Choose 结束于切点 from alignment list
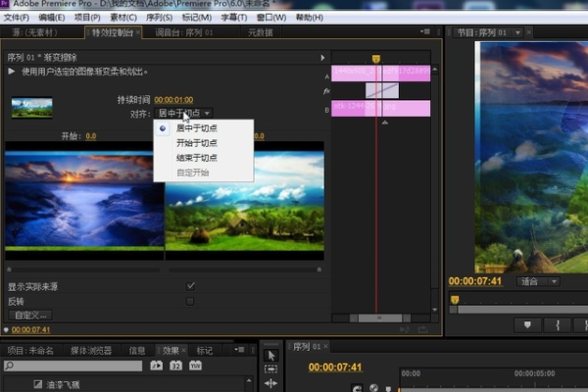Image resolution: width=588 pixels, height=392 pixels. [x=204, y=158]
